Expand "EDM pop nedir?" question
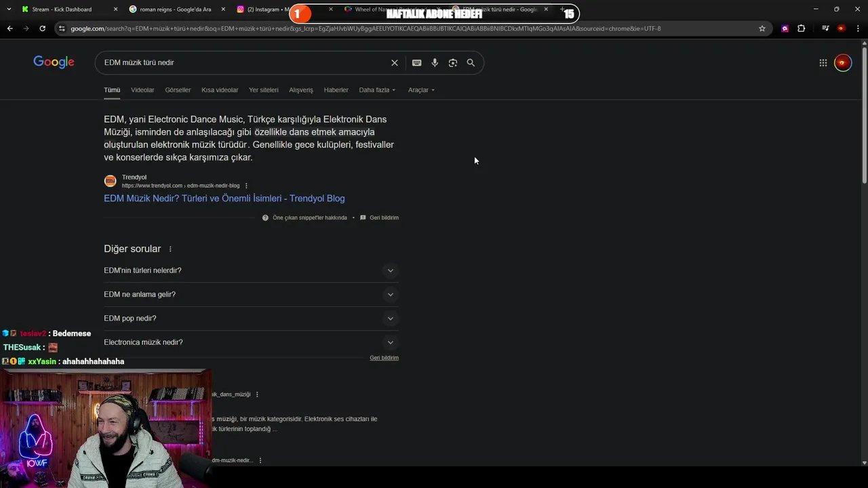The width and height of the screenshot is (868, 488). [251, 319]
